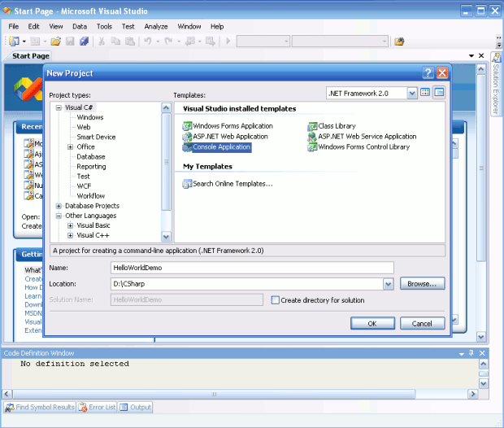
Task: Select Class Library template
Action: click(x=332, y=126)
